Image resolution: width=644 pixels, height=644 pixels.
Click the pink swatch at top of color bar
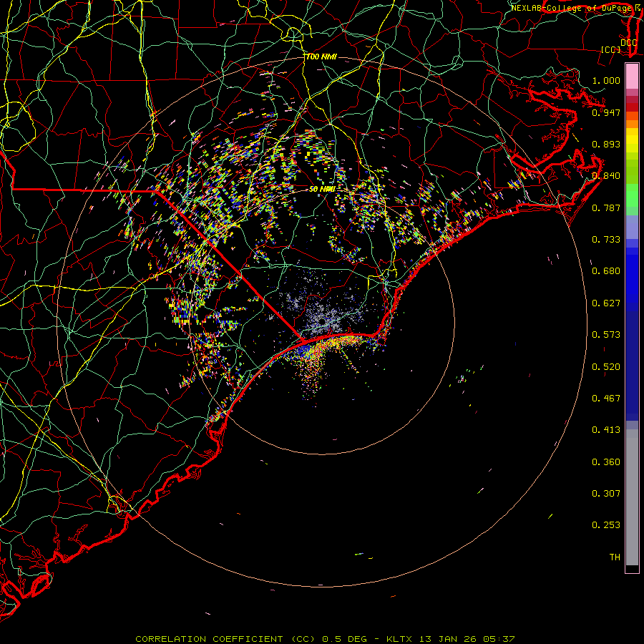[632, 77]
